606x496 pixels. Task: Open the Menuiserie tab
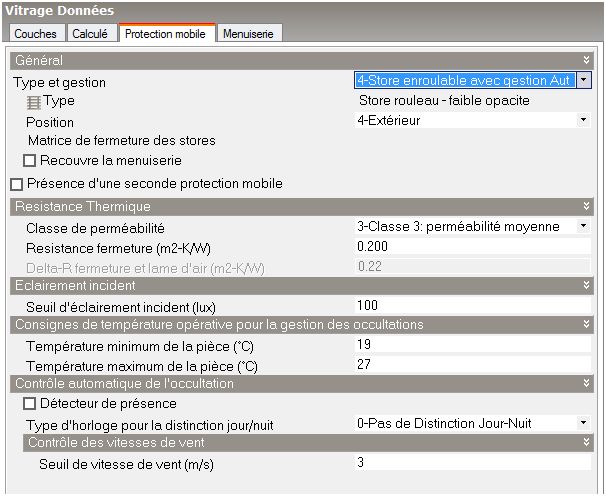(250, 34)
